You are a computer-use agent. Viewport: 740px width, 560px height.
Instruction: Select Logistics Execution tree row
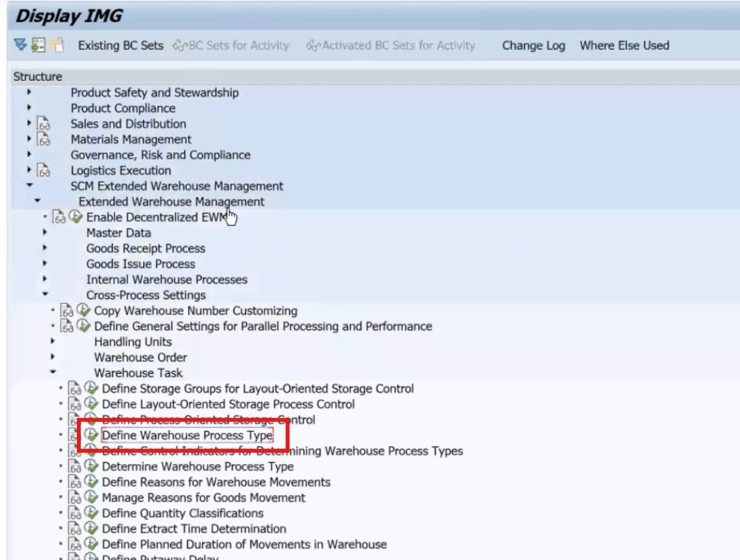pyautogui.click(x=121, y=170)
